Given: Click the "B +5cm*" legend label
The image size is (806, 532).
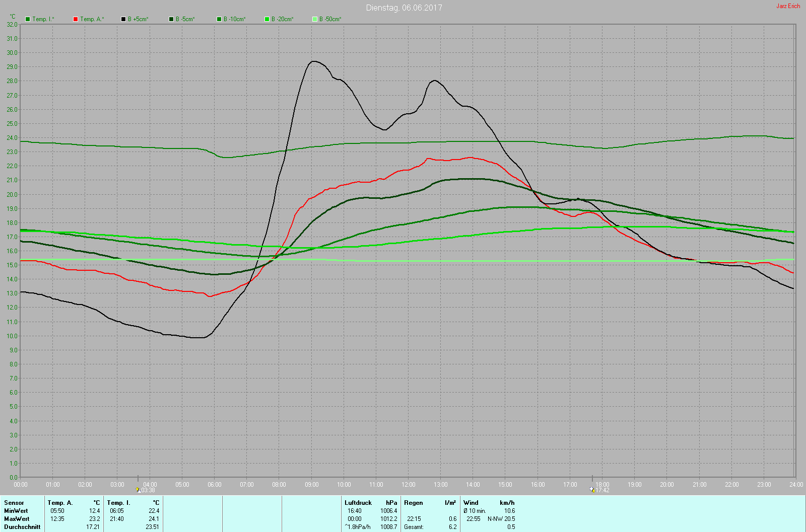Looking at the screenshot, I should click(138, 19).
